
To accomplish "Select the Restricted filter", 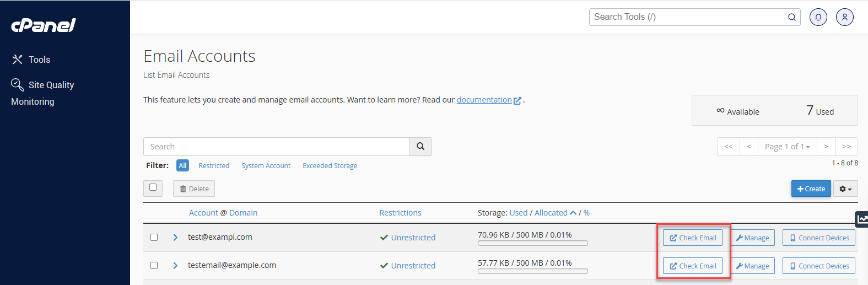I will click(x=214, y=165).
